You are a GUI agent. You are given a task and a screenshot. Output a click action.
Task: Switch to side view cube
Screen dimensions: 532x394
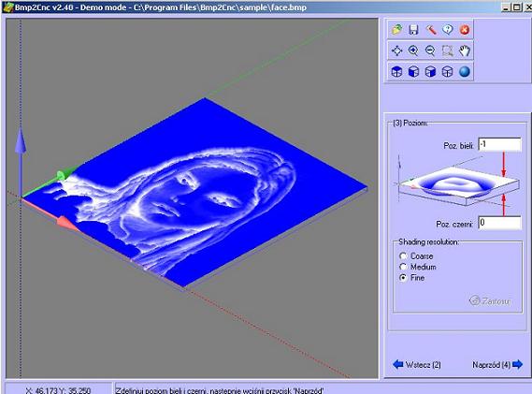pos(430,72)
